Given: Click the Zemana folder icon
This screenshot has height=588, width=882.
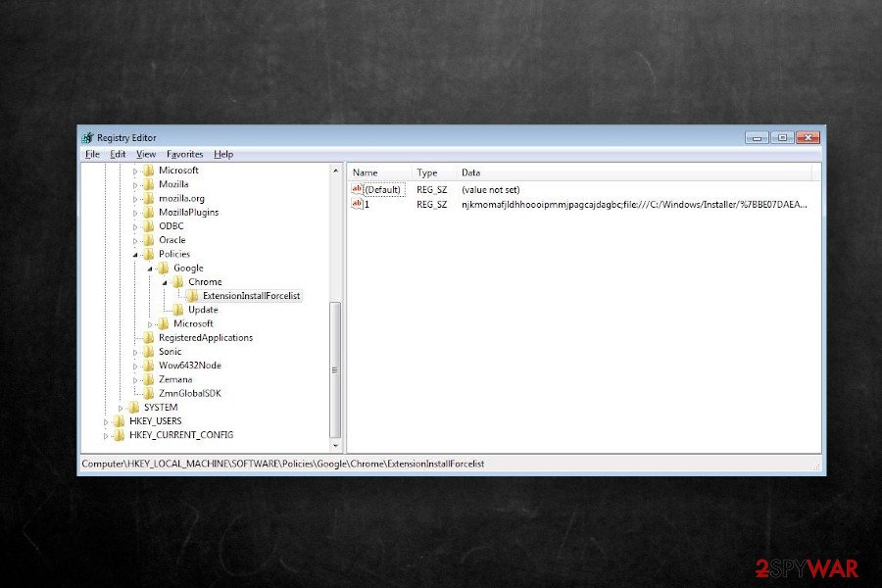Looking at the screenshot, I should (149, 380).
